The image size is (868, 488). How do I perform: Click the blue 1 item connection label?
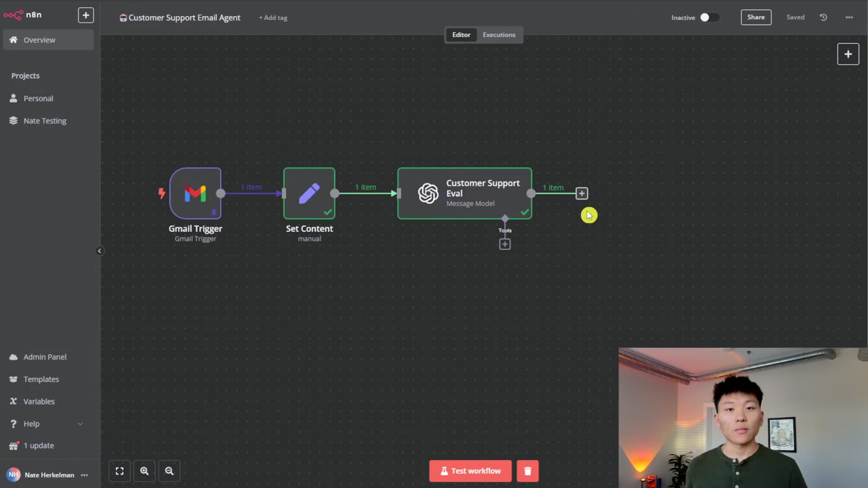pos(251,187)
